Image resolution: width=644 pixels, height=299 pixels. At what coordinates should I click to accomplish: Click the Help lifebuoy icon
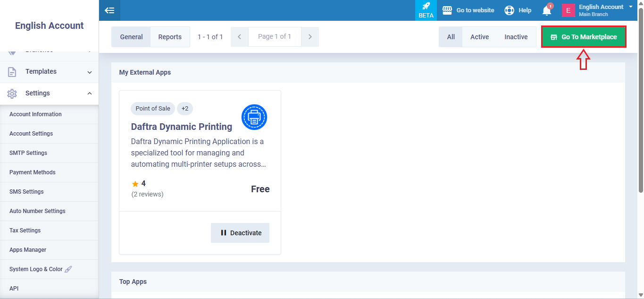pos(509,10)
